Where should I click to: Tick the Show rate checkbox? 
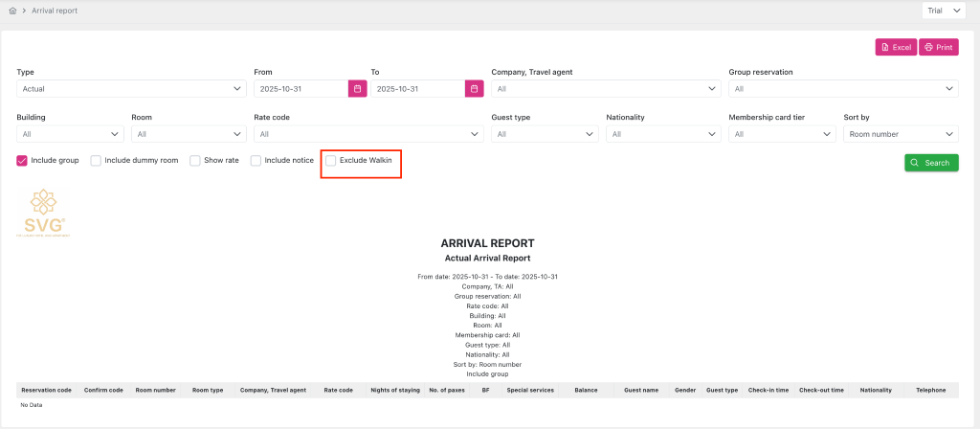[x=195, y=161]
